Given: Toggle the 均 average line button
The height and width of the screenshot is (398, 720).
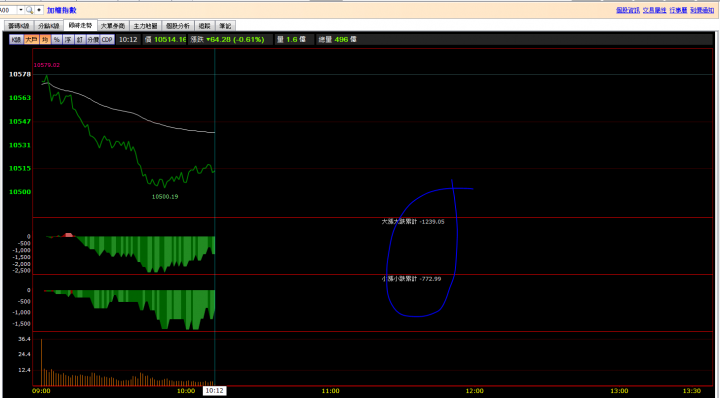Looking at the screenshot, I should pos(45,40).
